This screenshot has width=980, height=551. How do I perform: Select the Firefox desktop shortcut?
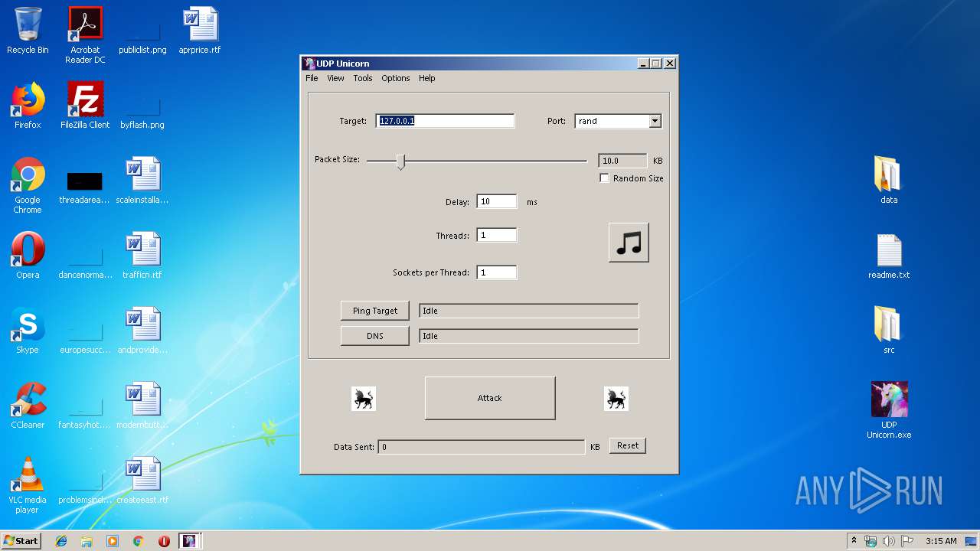(28, 106)
